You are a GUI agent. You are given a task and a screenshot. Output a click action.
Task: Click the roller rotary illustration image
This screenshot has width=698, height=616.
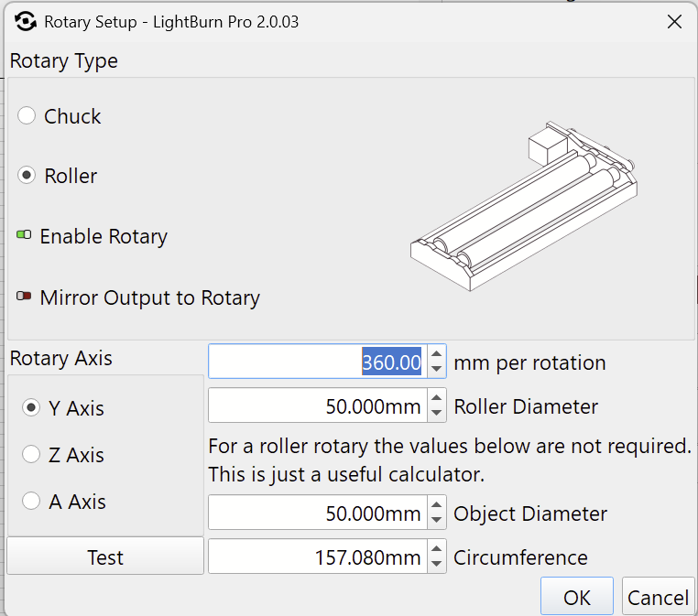coord(524,206)
